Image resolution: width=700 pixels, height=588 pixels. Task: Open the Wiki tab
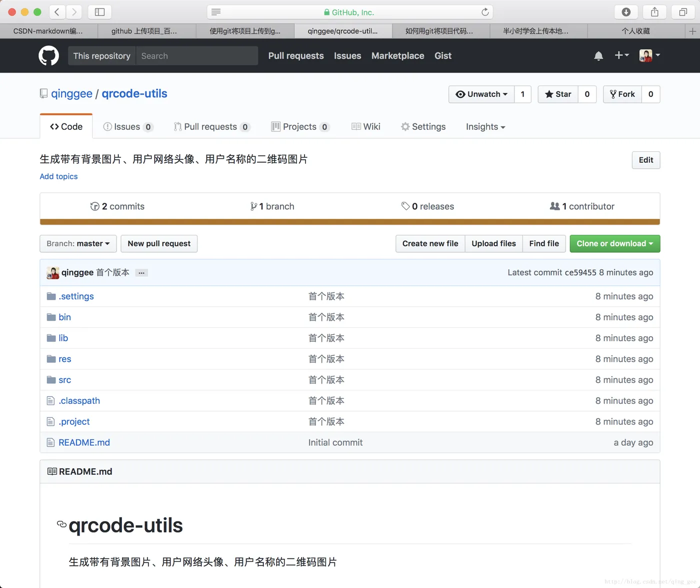point(366,127)
